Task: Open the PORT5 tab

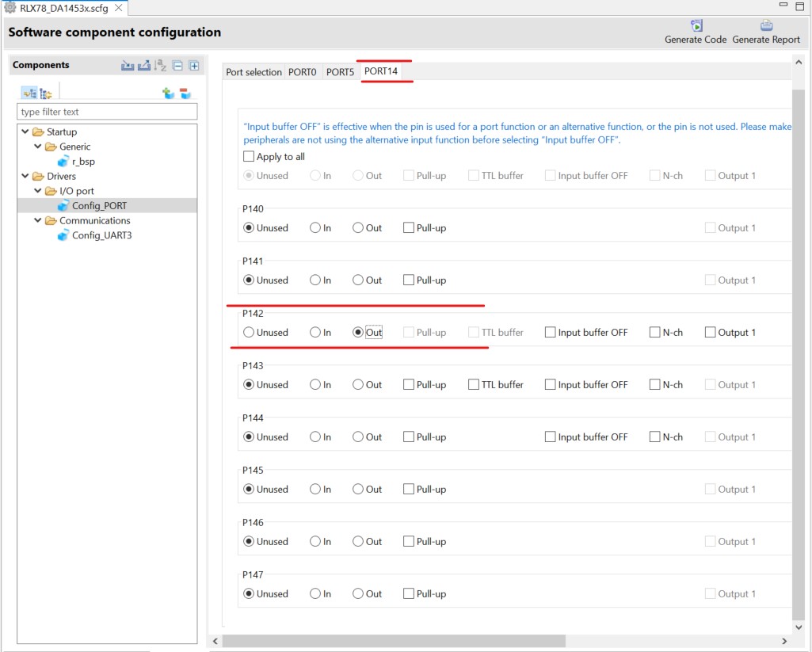Action: click(x=340, y=72)
